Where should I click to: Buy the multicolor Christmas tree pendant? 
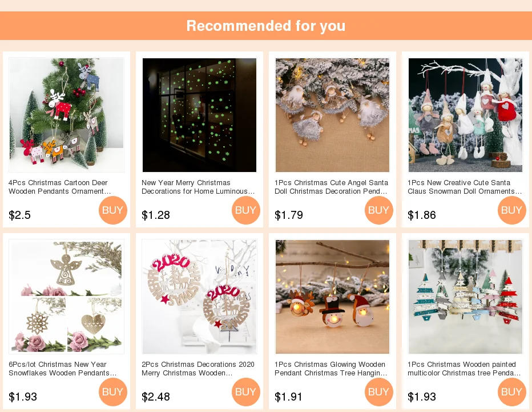511,391
